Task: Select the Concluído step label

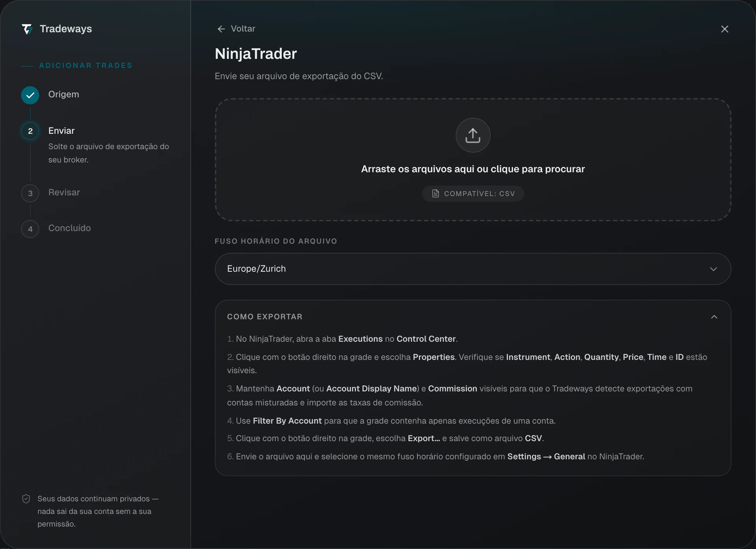Action: point(70,228)
